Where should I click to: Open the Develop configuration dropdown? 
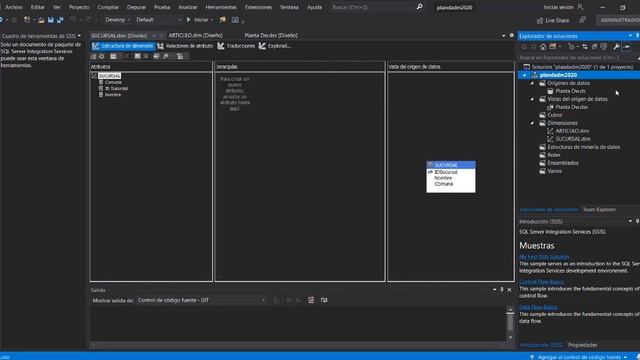118,20
